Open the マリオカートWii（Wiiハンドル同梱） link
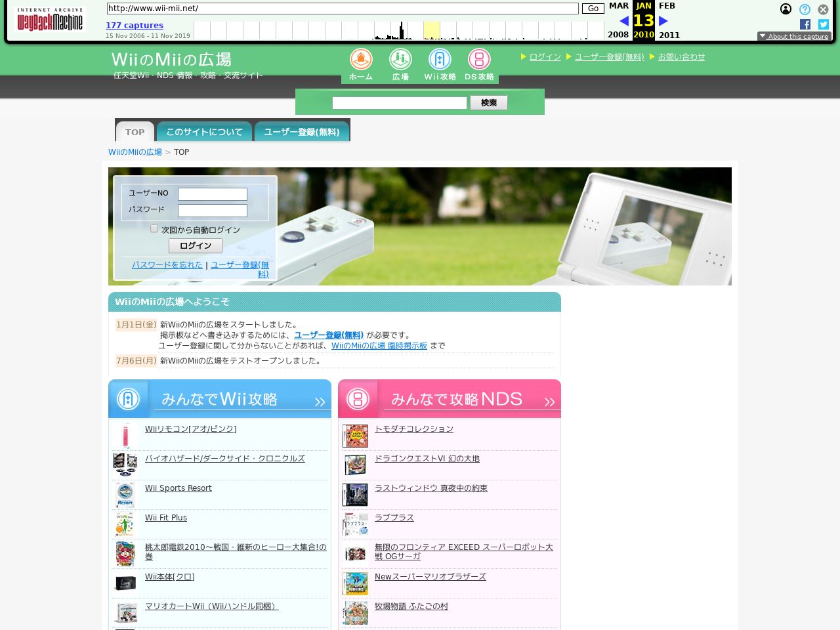The image size is (840, 630). (x=212, y=606)
